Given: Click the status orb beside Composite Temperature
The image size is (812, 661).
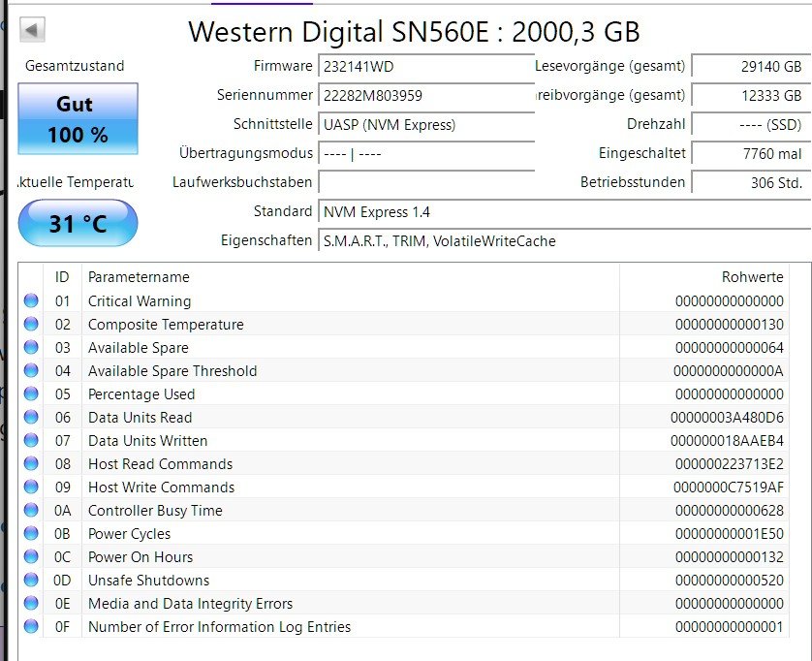Looking at the screenshot, I should click(x=31, y=325).
